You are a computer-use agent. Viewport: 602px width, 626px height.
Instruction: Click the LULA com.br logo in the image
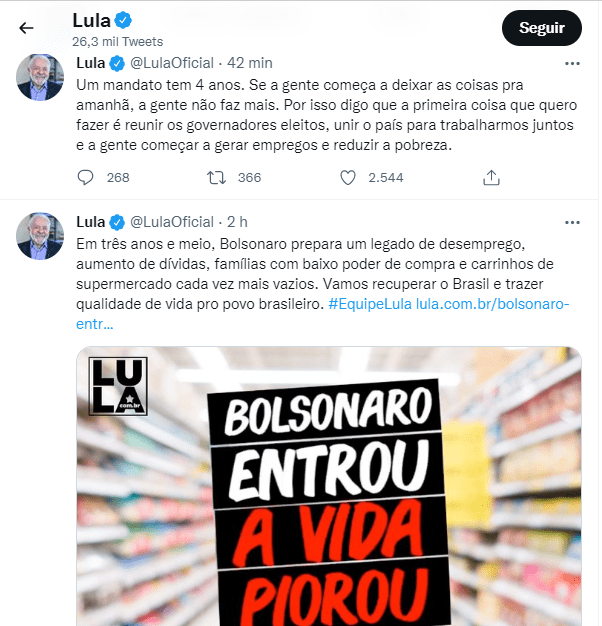pos(118,386)
